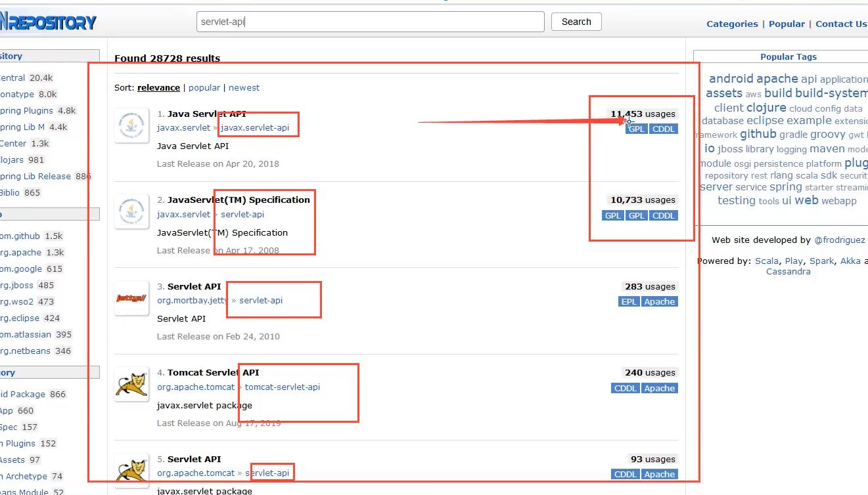Image resolution: width=868 pixels, height=495 pixels.
Task: Open the Cassandra powered-by link
Action: point(788,271)
